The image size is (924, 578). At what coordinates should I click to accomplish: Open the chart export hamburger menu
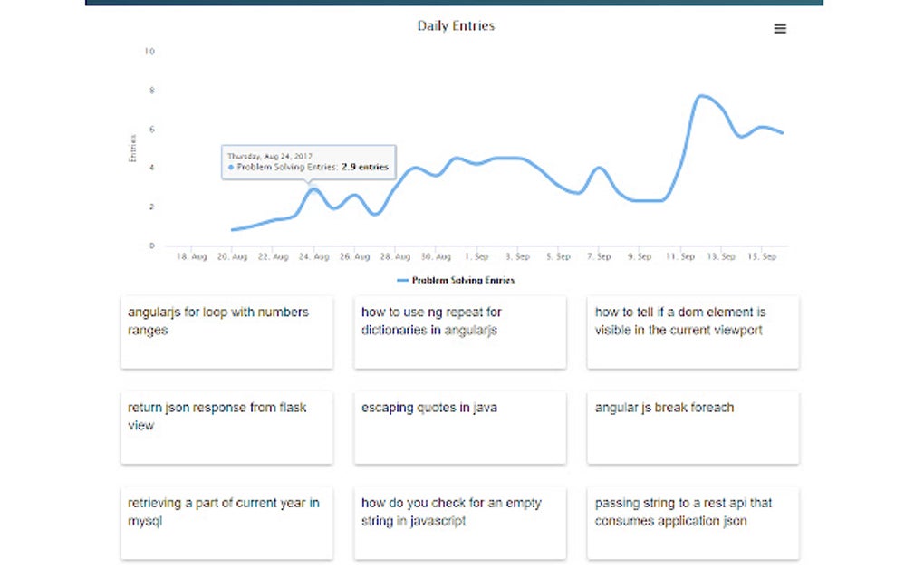point(780,28)
